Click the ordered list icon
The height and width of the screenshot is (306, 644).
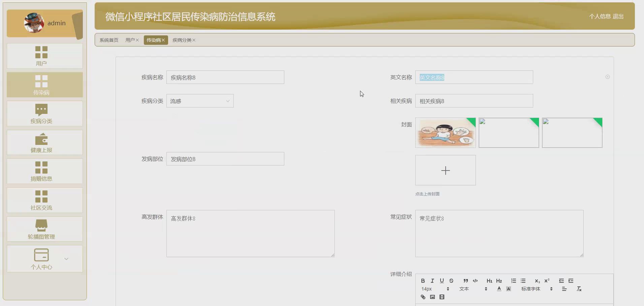[x=513, y=281]
